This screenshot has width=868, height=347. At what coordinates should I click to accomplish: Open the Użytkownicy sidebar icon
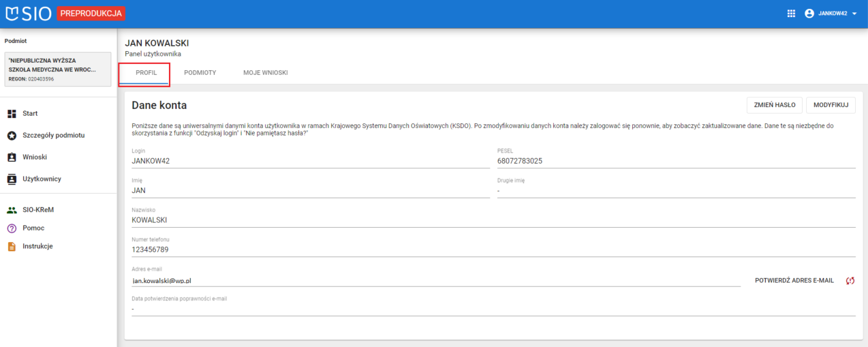(12, 179)
